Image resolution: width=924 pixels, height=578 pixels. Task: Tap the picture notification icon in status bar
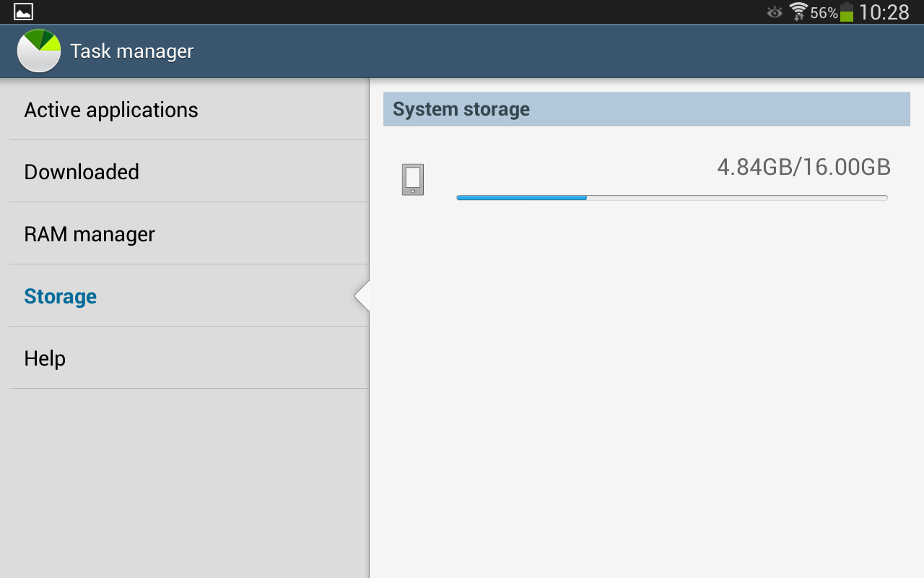(23, 12)
